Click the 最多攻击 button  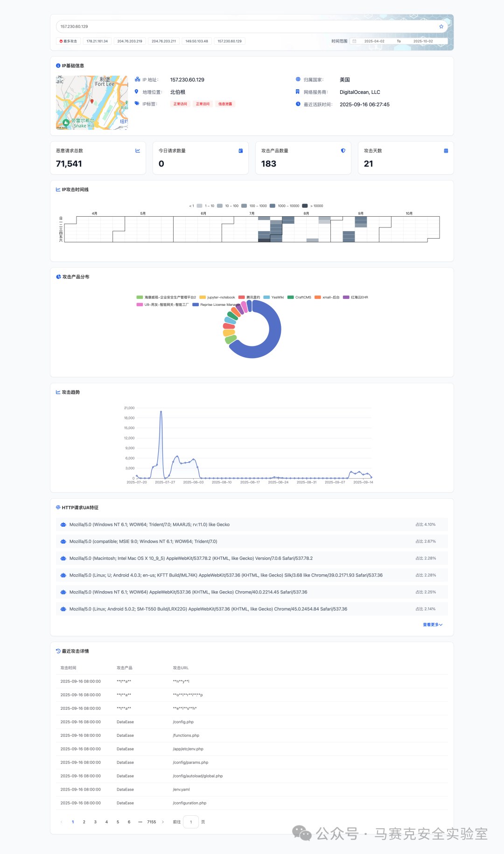pyautogui.click(x=68, y=41)
